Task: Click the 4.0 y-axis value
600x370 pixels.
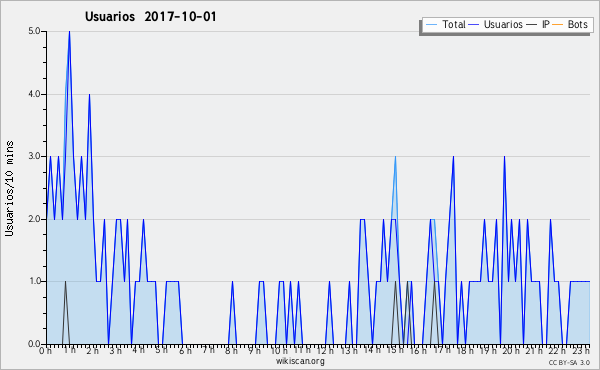Action: pyautogui.click(x=34, y=94)
